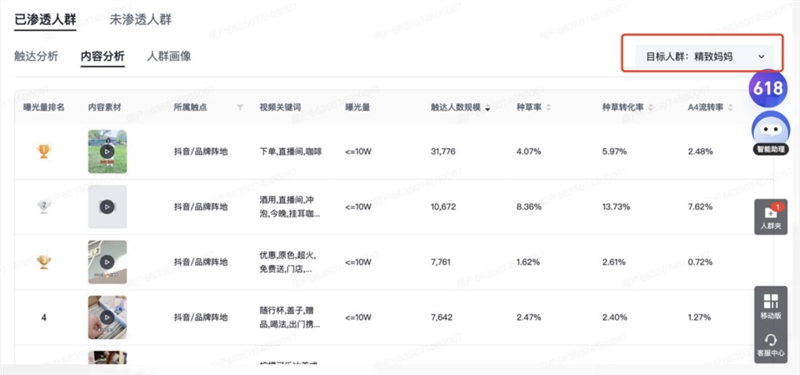Open the 618 promotion badge
Image resolution: width=800 pixels, height=375 pixels.
point(767,88)
